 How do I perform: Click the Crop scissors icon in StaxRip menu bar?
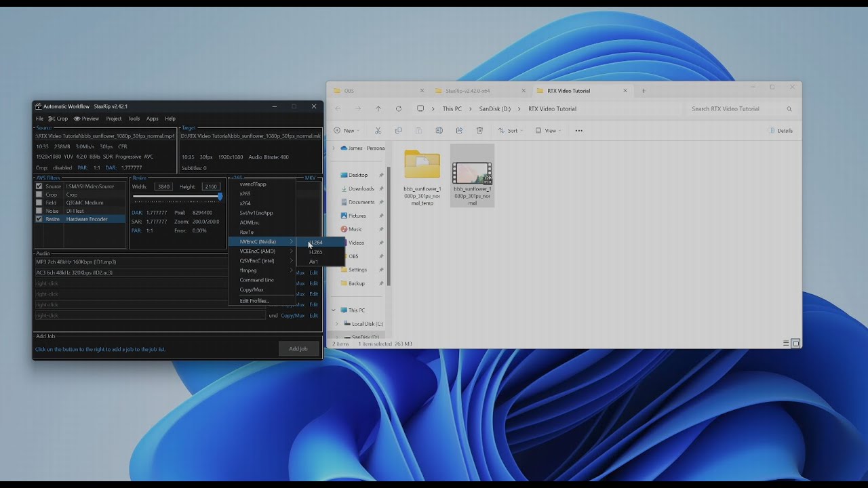(52, 119)
